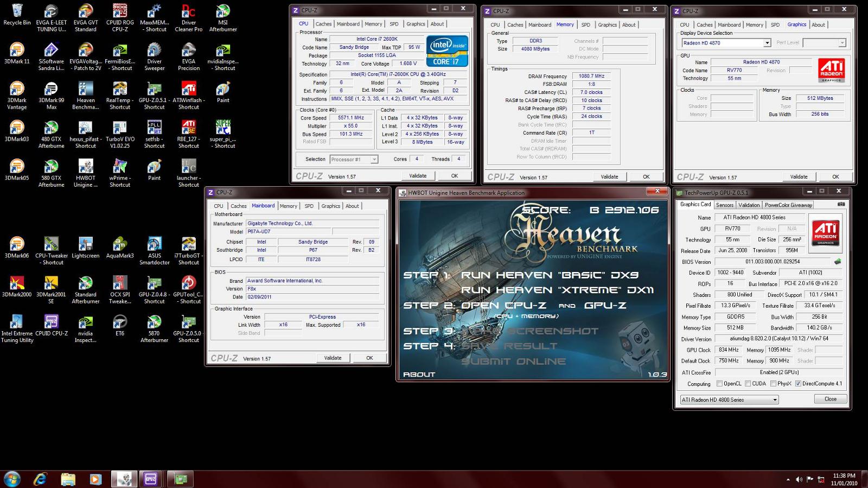This screenshot has width=868, height=488.
Task: Open the Windows Start menu orb
Action: (x=12, y=479)
